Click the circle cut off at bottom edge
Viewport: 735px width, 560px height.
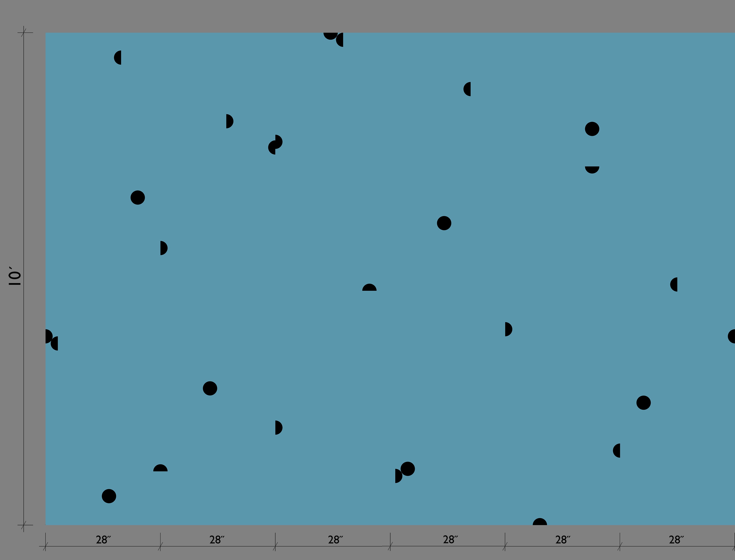pyautogui.click(x=540, y=522)
